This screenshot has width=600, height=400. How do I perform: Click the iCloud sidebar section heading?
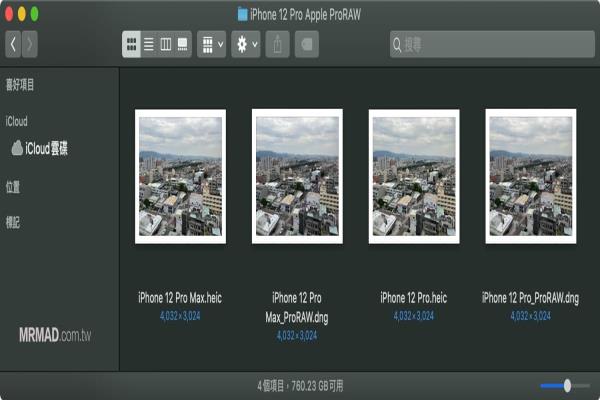pyautogui.click(x=16, y=121)
